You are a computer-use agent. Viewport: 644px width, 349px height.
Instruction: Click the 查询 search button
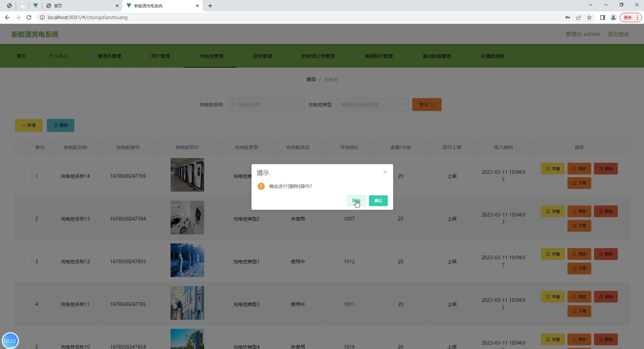pyautogui.click(x=427, y=105)
